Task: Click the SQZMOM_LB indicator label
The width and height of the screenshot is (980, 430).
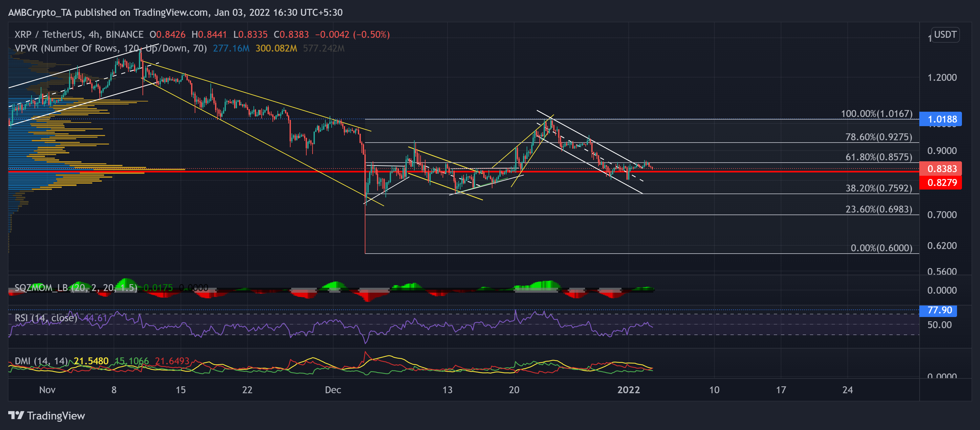Action: (x=76, y=288)
